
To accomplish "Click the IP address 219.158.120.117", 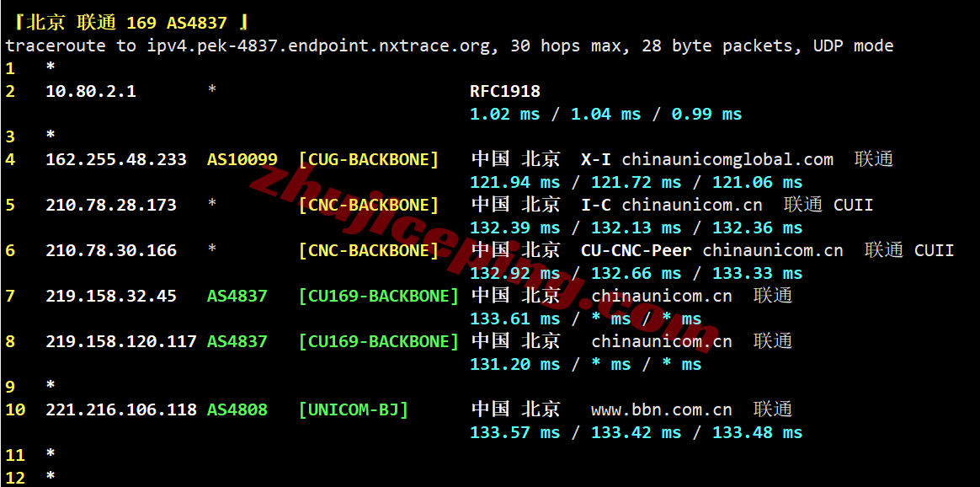I will pos(120,341).
